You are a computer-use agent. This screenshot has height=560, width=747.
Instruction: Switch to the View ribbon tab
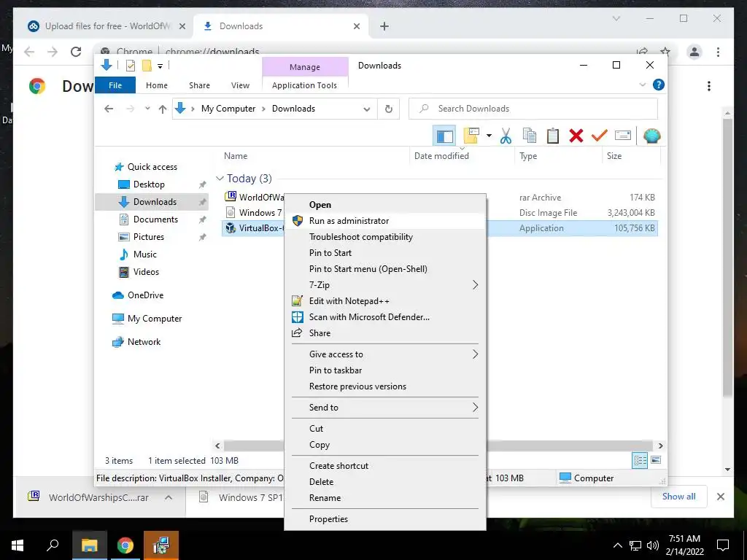point(240,85)
